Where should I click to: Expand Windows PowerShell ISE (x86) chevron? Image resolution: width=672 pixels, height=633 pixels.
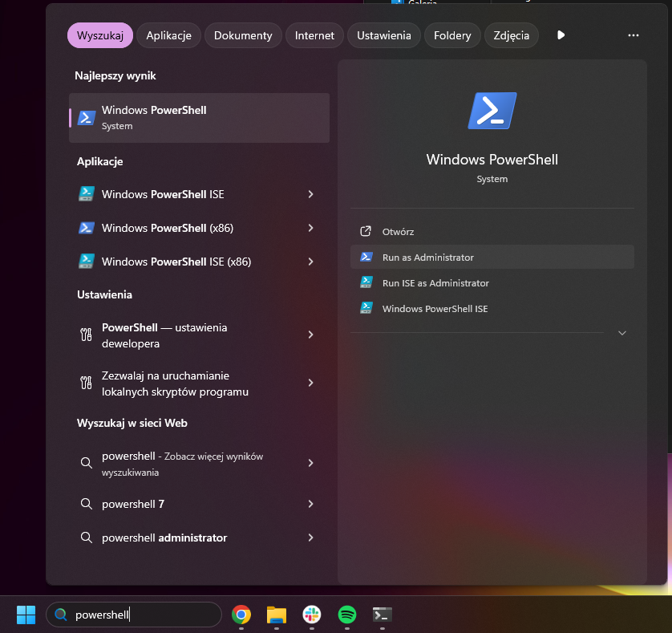click(310, 262)
